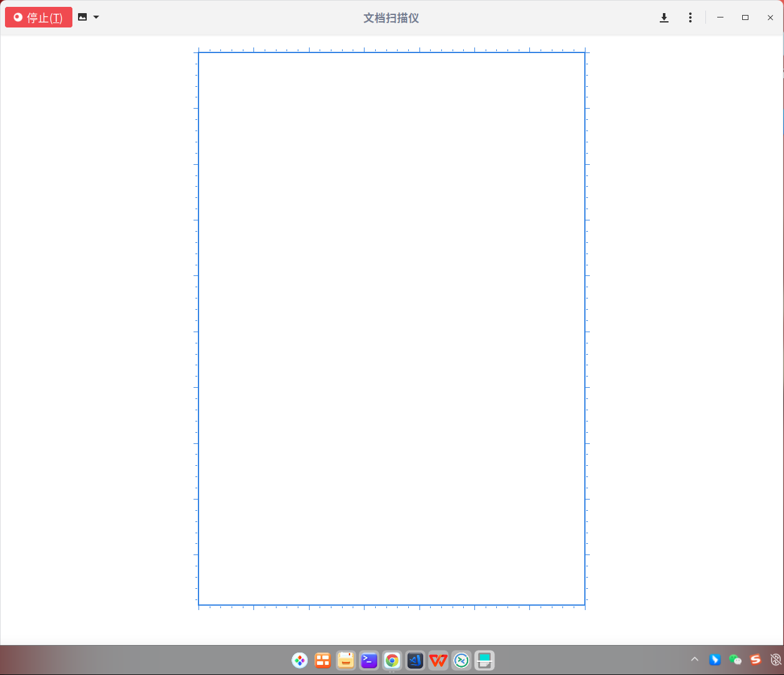Screen dimensions: 784x675
Task: Open the blue bird app in the tray
Action: pyautogui.click(x=715, y=659)
